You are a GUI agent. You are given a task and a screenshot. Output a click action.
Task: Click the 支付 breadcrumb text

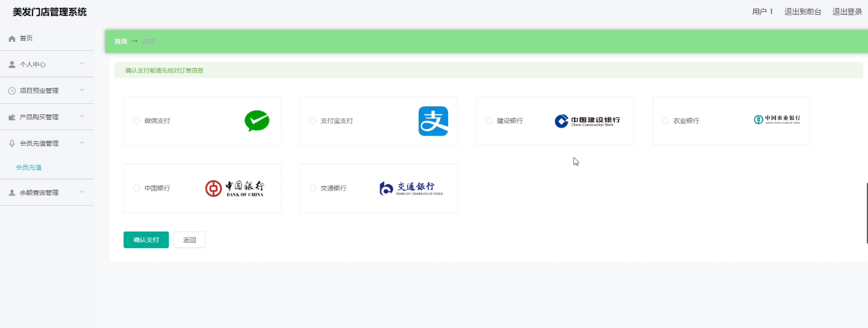pos(149,42)
